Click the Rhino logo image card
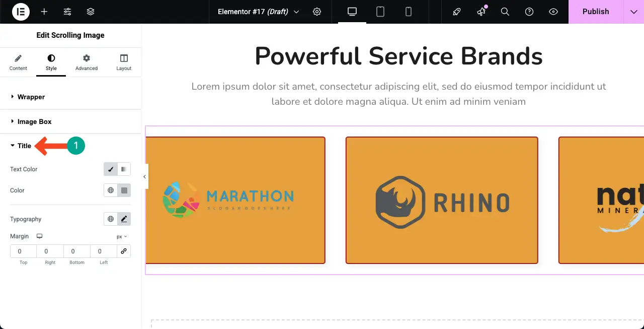The width and height of the screenshot is (644, 329). tap(442, 200)
